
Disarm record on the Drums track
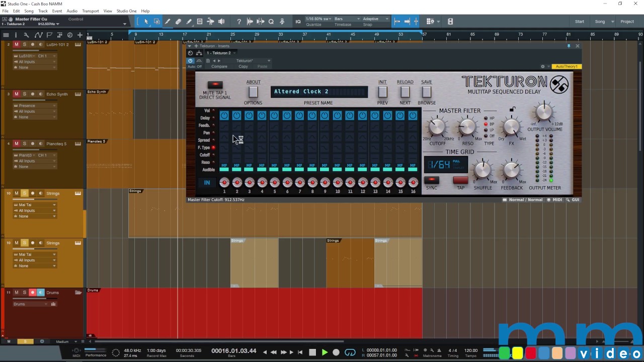click(33, 293)
